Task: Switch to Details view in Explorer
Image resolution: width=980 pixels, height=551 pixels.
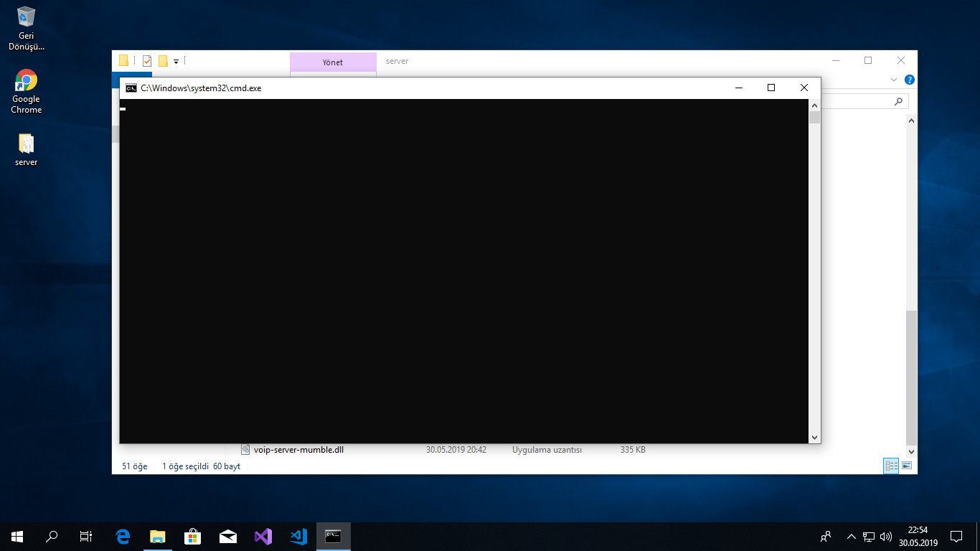Action: pyautogui.click(x=892, y=466)
